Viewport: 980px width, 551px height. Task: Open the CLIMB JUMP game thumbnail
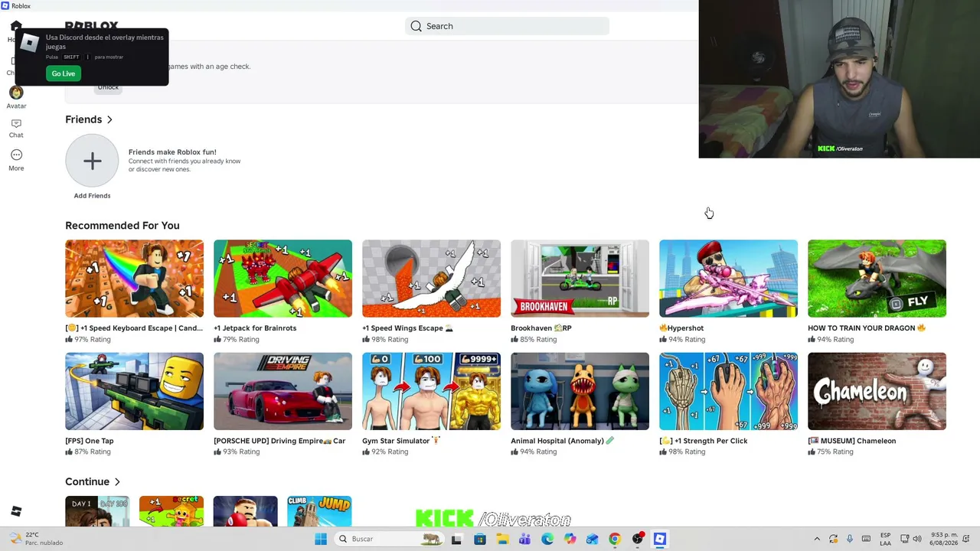click(319, 511)
